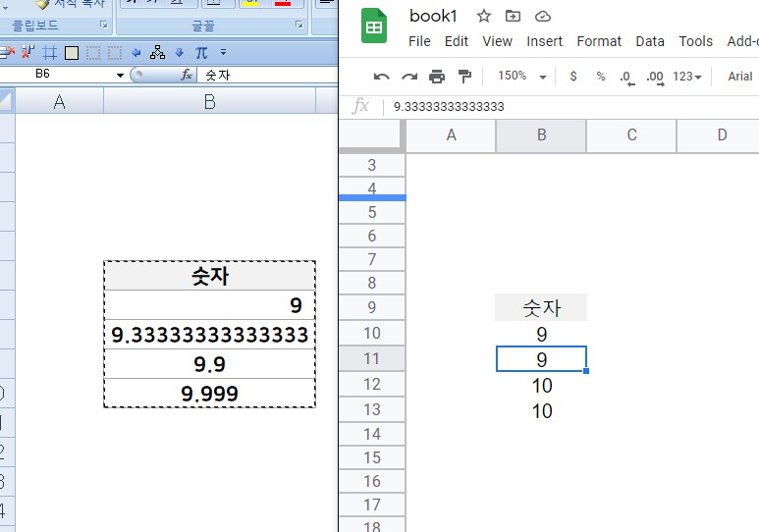
Task: Click the Sheets formula bar value
Action: 449,106
